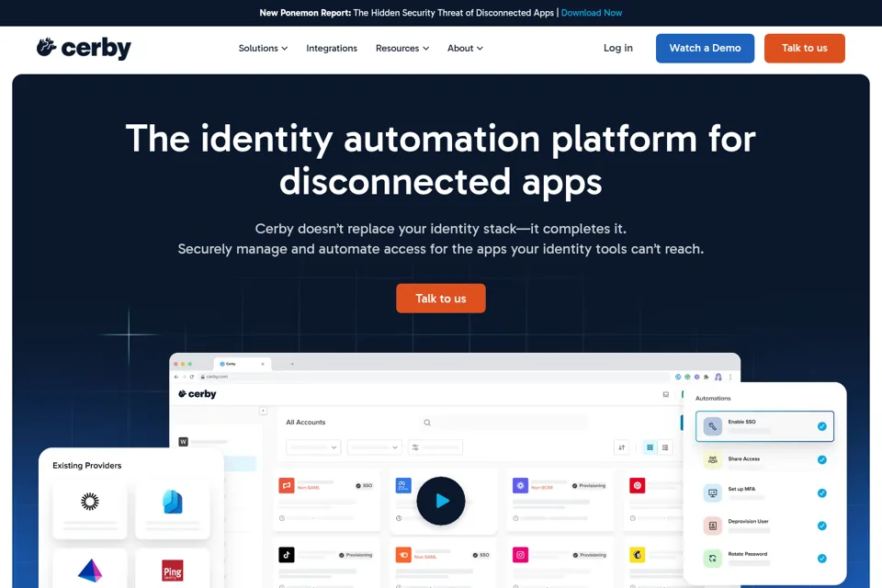Click the sort order arrows icon

pos(621,447)
